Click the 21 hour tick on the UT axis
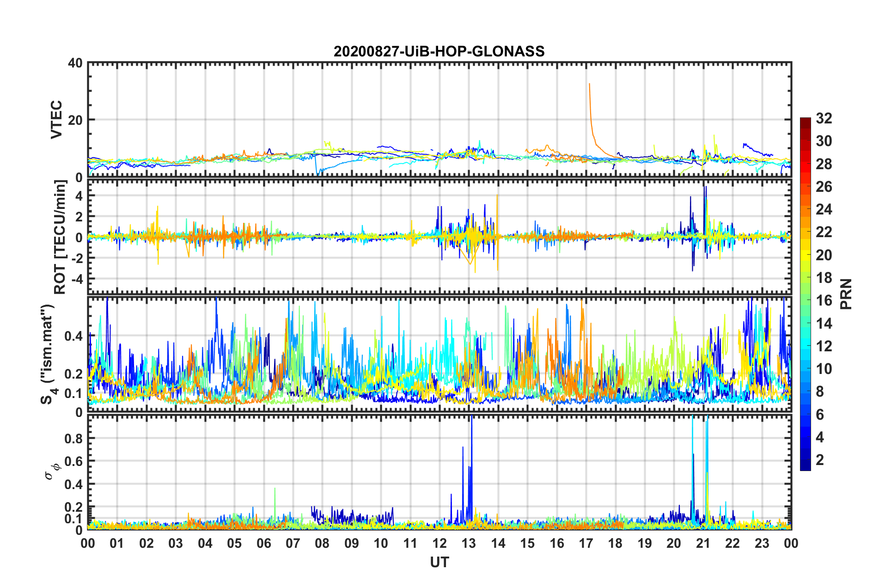The image size is (879, 588). (x=703, y=543)
